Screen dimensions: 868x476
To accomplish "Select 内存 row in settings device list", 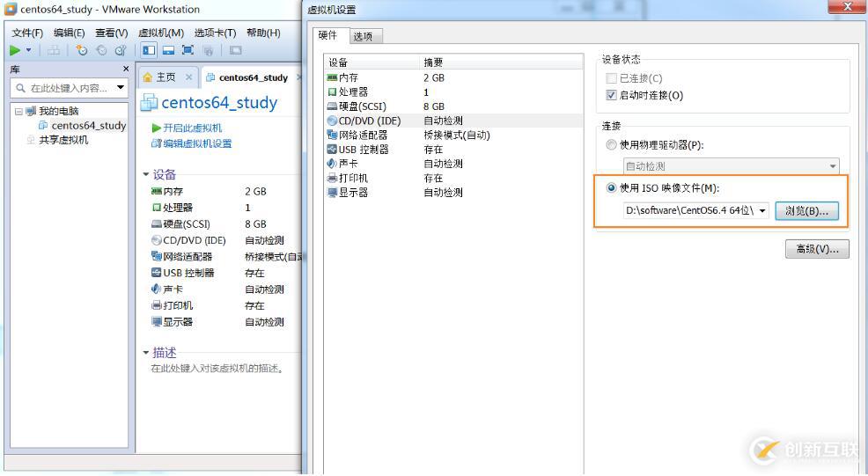I will point(453,78).
